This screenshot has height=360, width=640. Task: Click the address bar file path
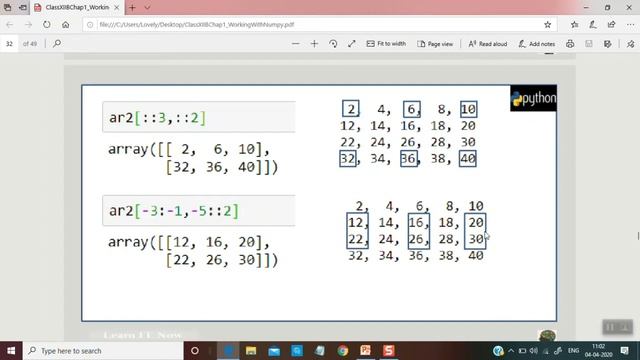pos(197,24)
